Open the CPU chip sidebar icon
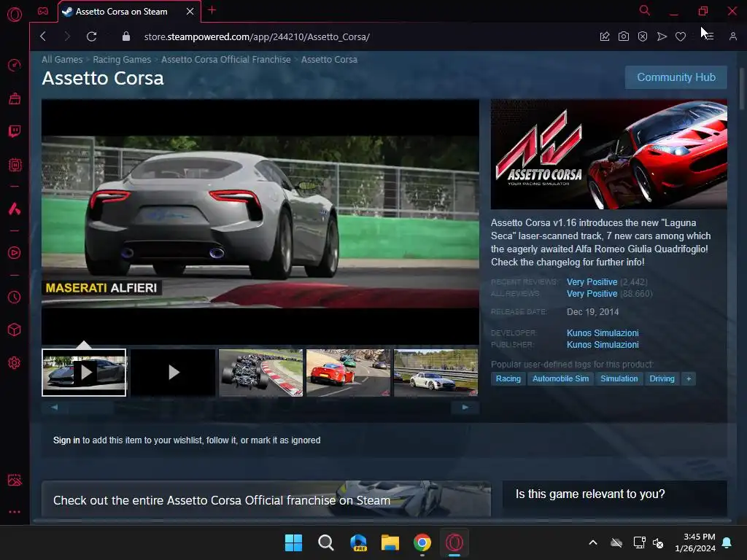This screenshot has height=560, width=747. [15, 165]
